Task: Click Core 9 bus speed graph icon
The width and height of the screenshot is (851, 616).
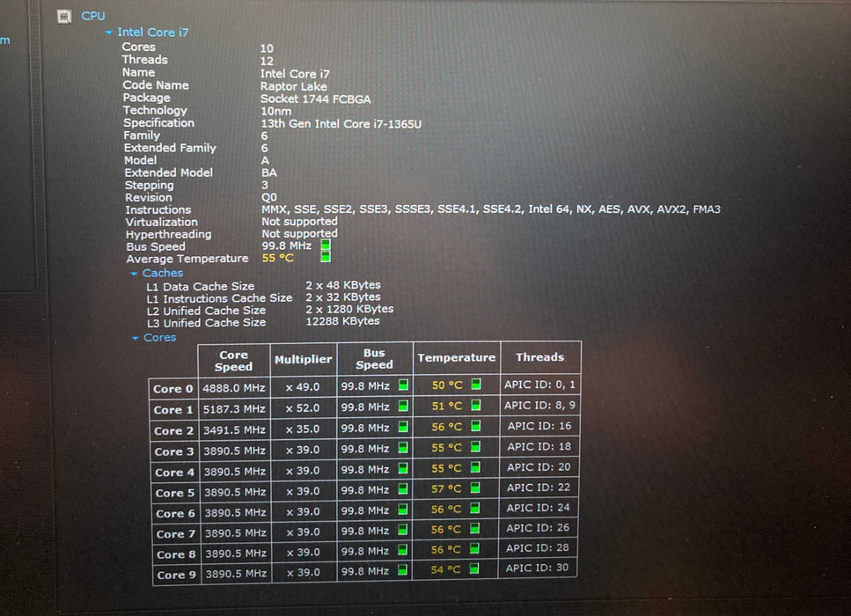Action: 403,570
